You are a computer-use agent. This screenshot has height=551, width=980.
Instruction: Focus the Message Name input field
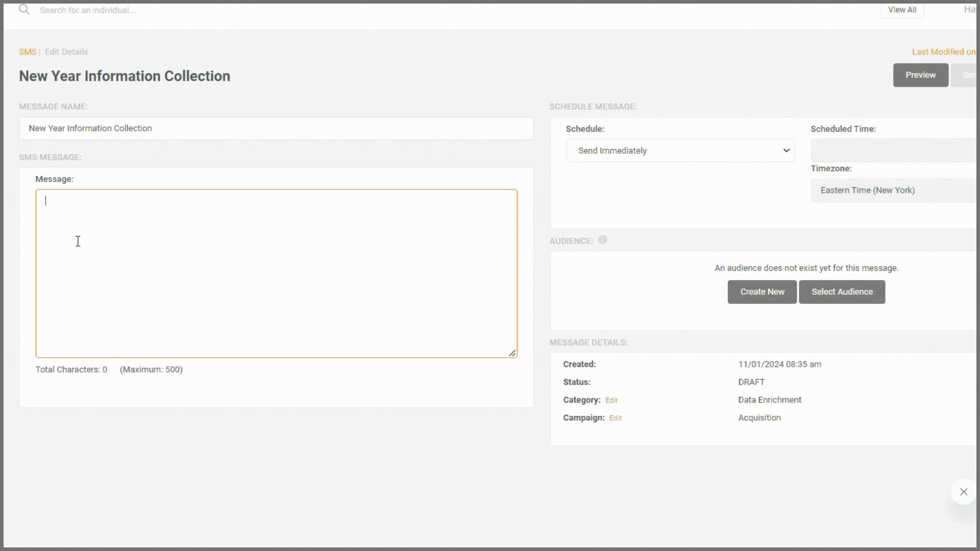[276, 129]
